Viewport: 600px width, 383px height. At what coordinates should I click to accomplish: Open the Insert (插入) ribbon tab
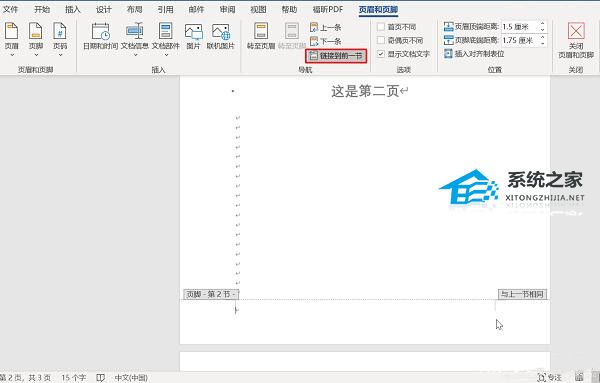coord(72,9)
